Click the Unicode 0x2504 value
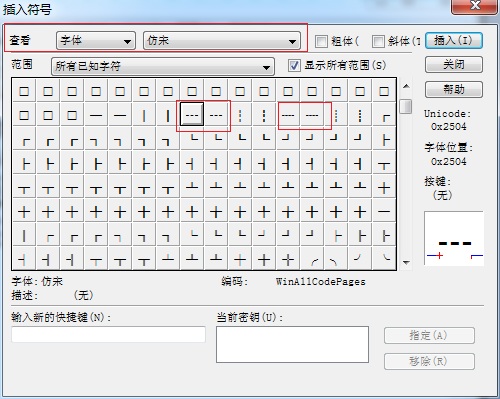500x399 pixels. pos(448,126)
